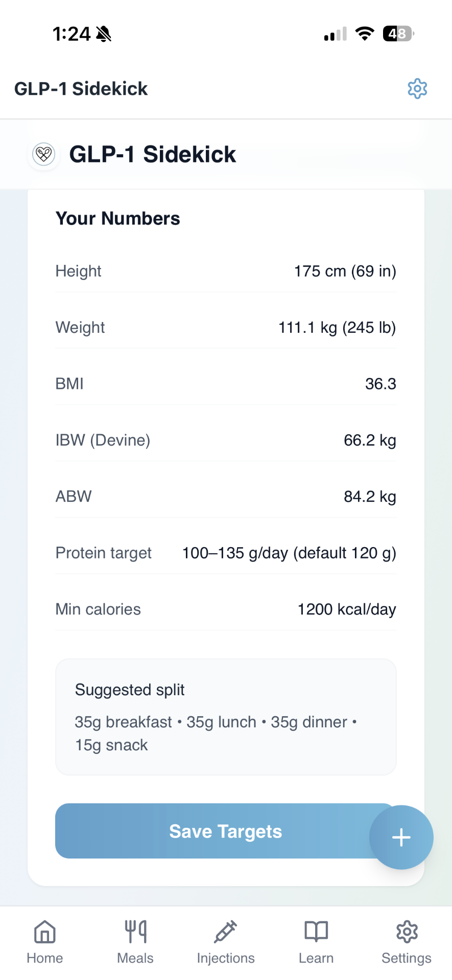Open the Meals tab
The height and width of the screenshot is (980, 452).
point(135,942)
